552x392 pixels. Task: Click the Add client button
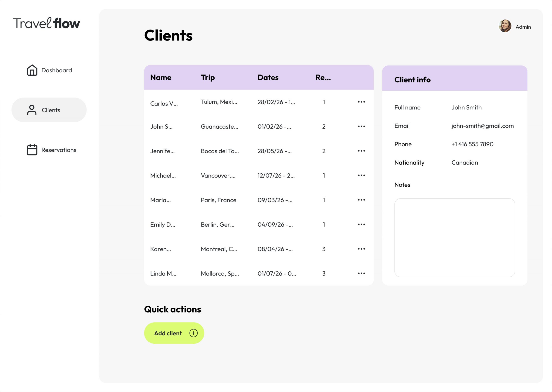(174, 333)
